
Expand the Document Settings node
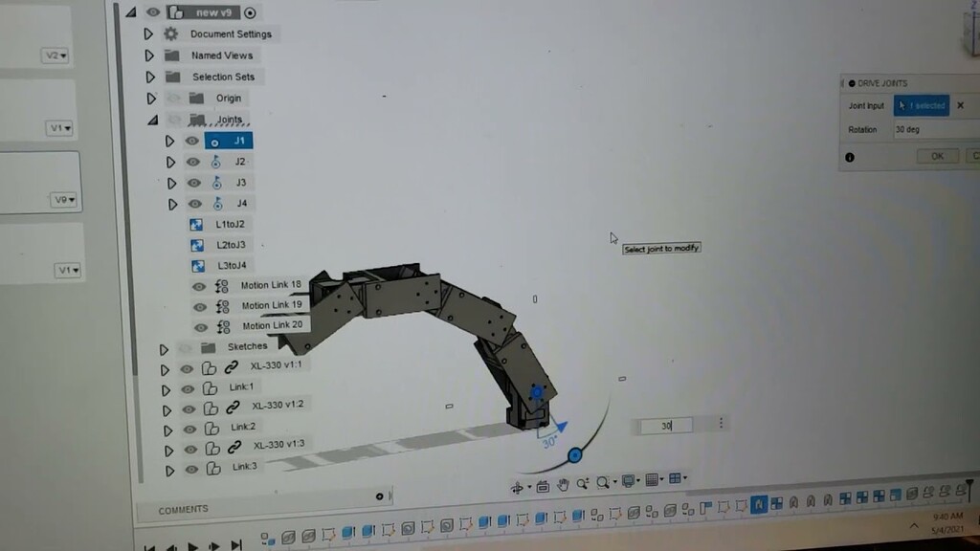(x=147, y=33)
